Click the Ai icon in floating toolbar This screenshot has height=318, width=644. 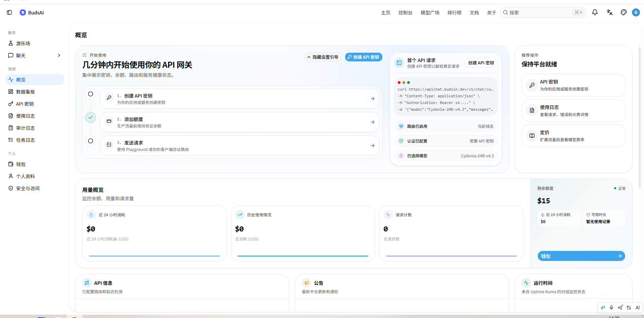(x=638, y=308)
